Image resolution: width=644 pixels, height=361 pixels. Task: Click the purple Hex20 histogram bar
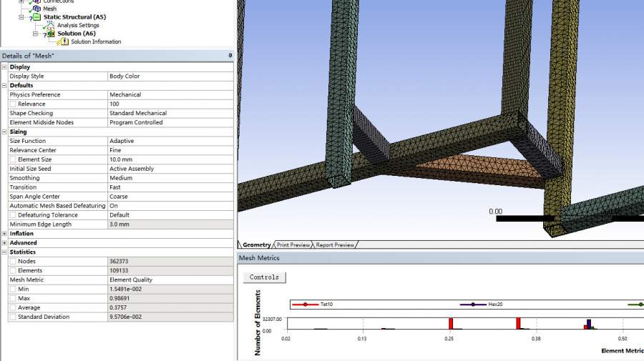[x=589, y=325]
